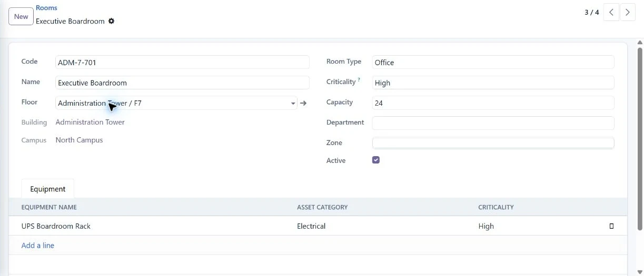
Task: Click Add a line link
Action: click(x=38, y=246)
